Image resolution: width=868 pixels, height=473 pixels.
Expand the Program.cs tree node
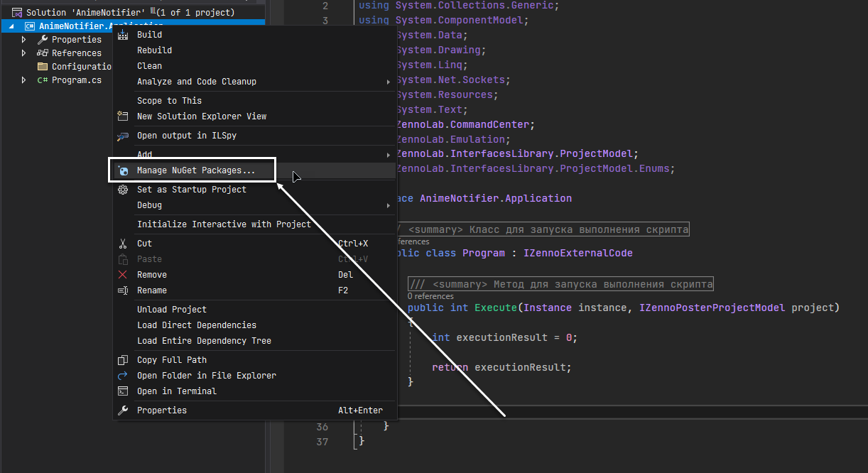[x=24, y=80]
